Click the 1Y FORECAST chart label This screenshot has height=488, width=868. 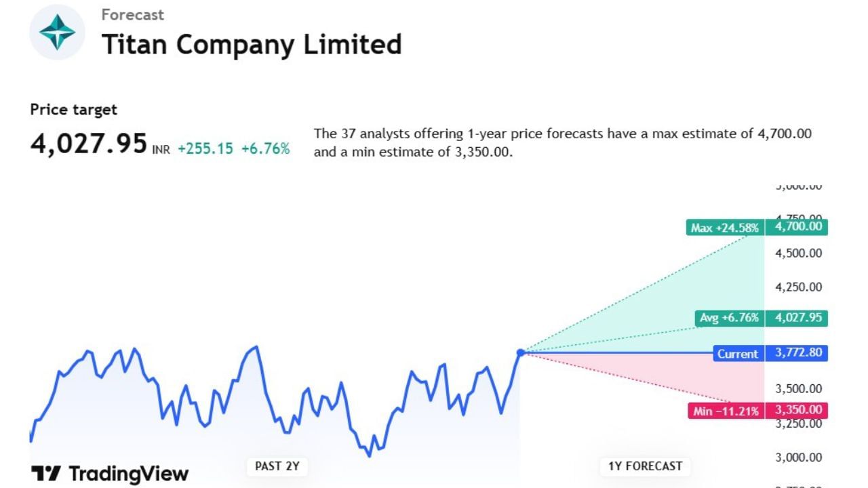pos(644,466)
